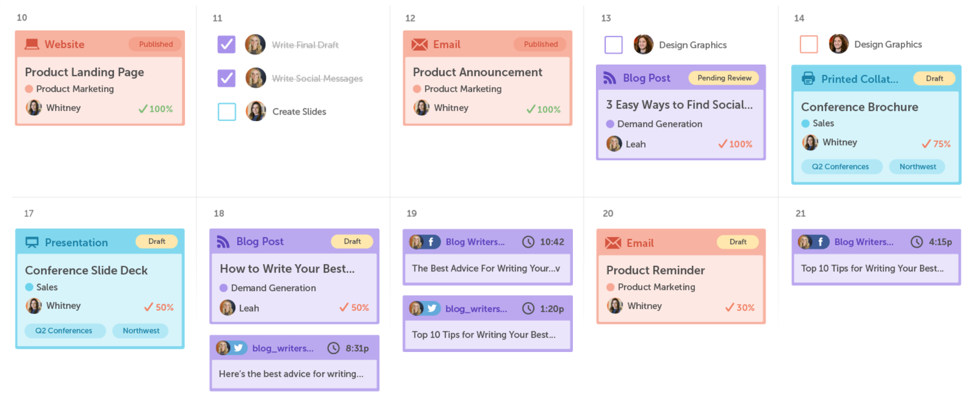The width and height of the screenshot is (980, 399).
Task: Select the day 19 date number
Action: coord(412,213)
